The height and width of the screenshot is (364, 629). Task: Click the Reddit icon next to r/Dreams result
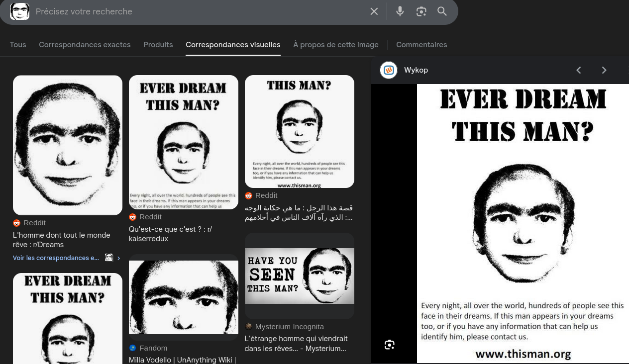click(16, 223)
